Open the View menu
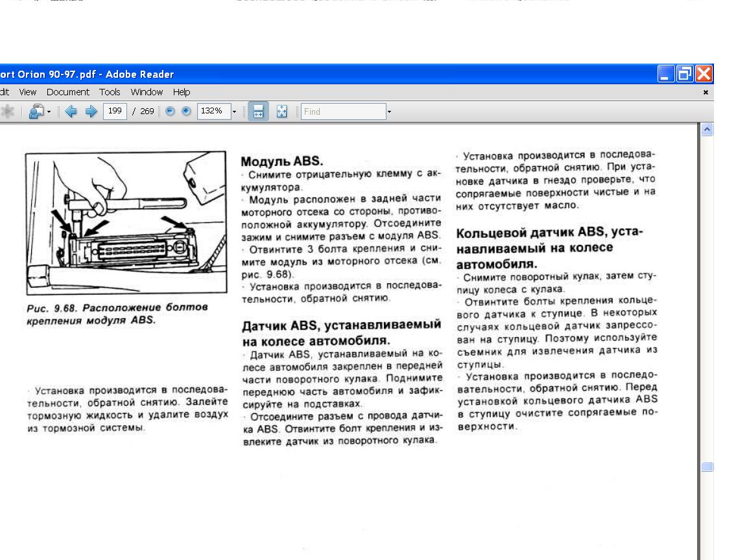This screenshot has height=560, width=747. tap(27, 92)
